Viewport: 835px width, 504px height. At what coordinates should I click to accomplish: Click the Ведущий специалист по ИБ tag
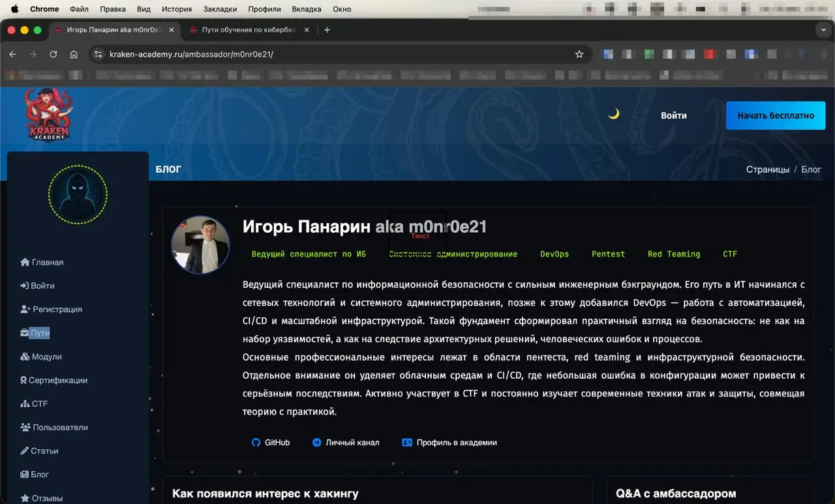pos(309,254)
